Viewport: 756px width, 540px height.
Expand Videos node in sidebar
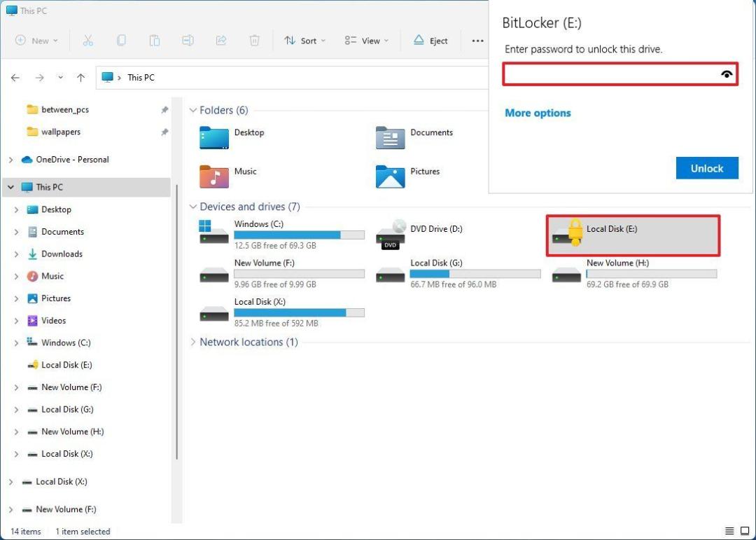(x=16, y=321)
